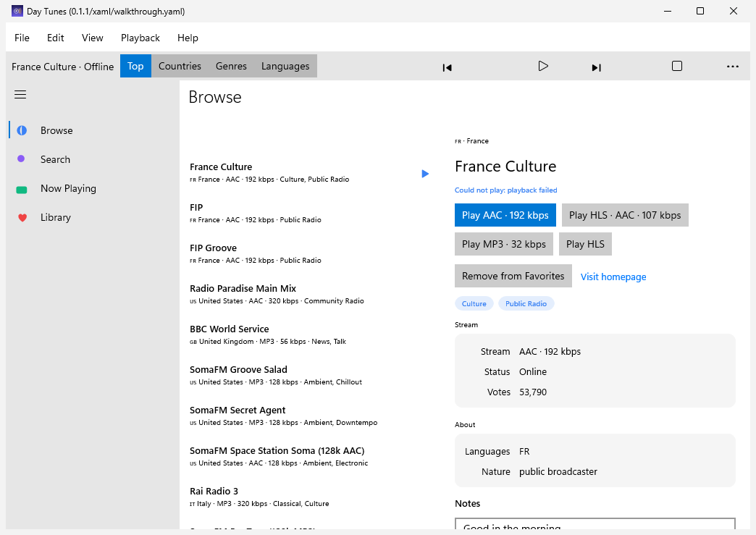This screenshot has height=535, width=756.
Task: Switch to the Countries tab
Action: (x=180, y=66)
